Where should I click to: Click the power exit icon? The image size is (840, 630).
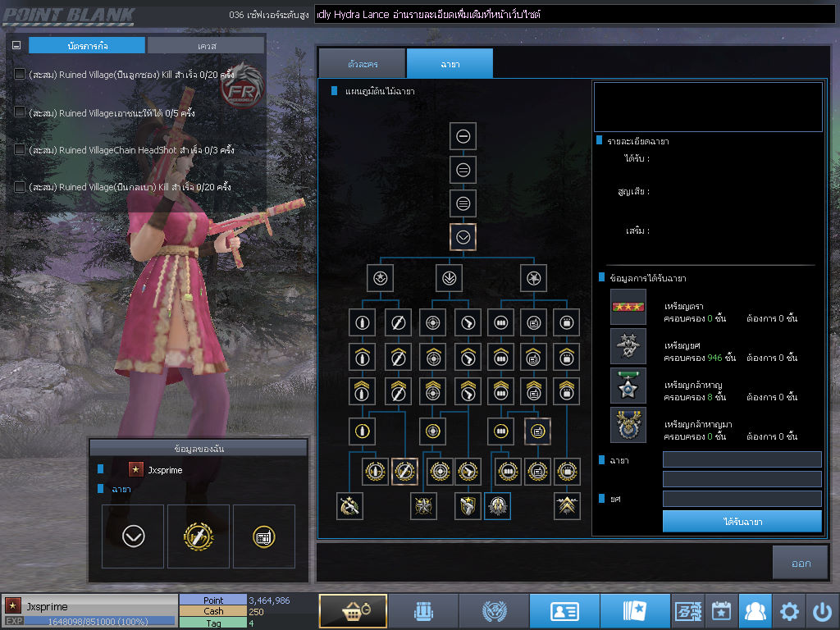[x=822, y=610]
